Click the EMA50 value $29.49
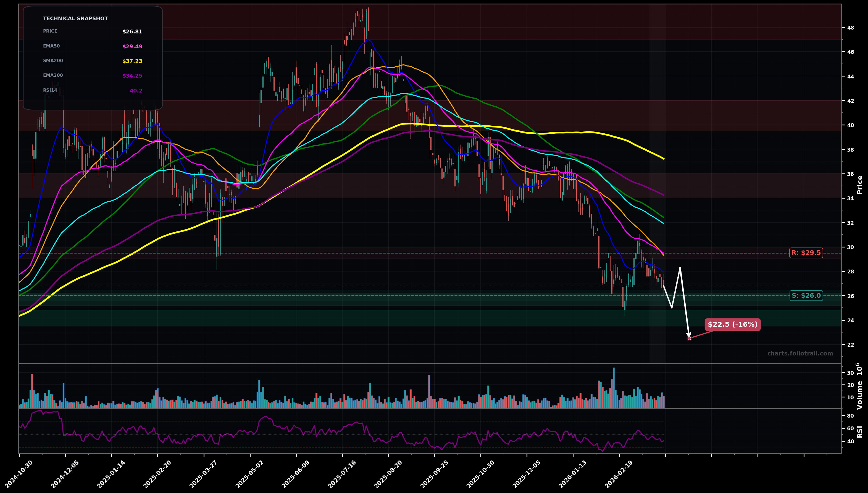 [132, 46]
